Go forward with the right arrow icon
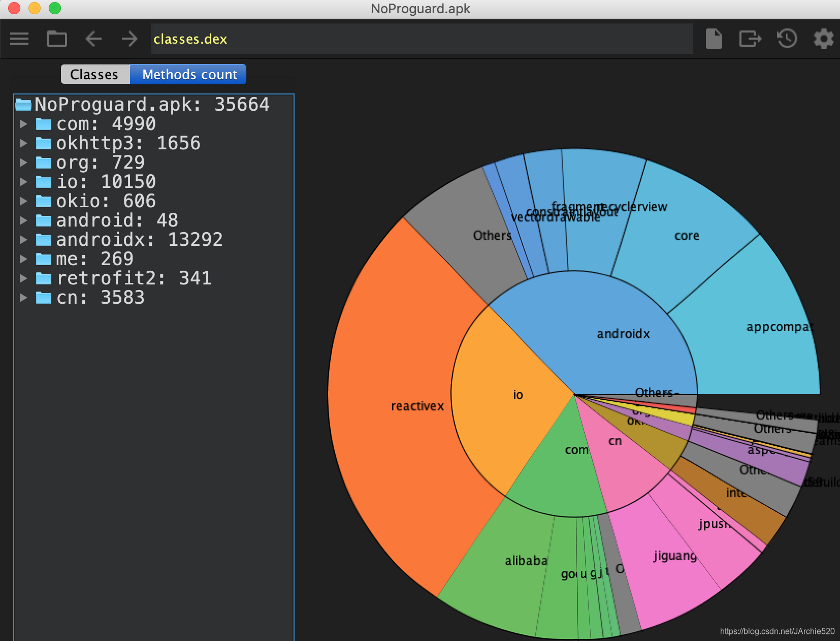Viewport: 840px width, 641px height. tap(130, 39)
